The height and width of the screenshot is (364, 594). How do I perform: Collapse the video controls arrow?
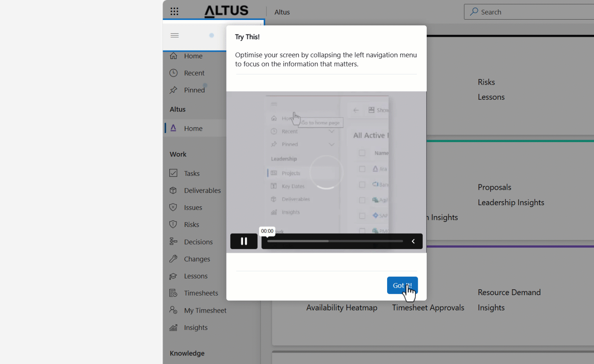point(413,241)
